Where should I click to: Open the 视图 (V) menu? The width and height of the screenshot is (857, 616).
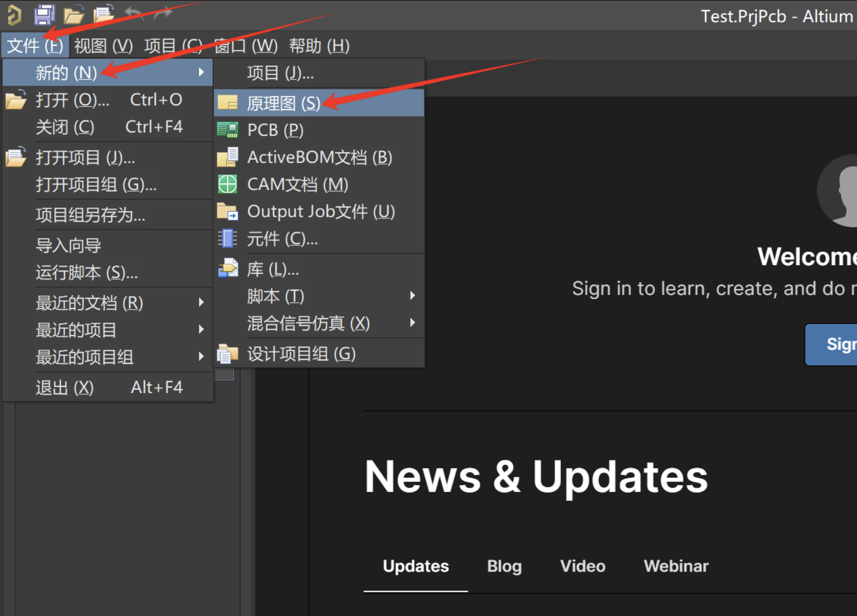(103, 45)
